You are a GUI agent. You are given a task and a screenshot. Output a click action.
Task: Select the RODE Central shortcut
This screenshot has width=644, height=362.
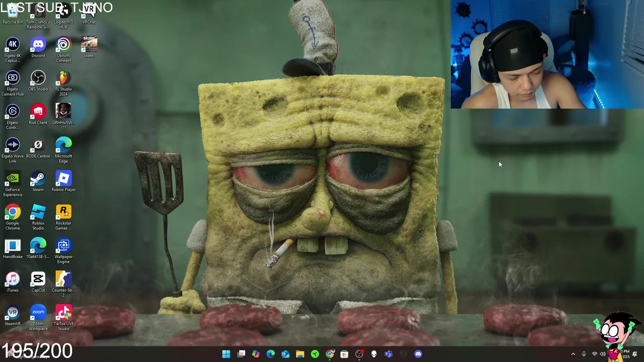tap(38, 148)
